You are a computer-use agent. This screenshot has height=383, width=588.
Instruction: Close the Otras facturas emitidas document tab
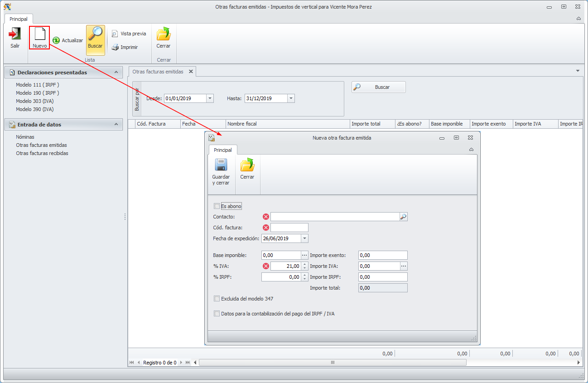tap(191, 72)
